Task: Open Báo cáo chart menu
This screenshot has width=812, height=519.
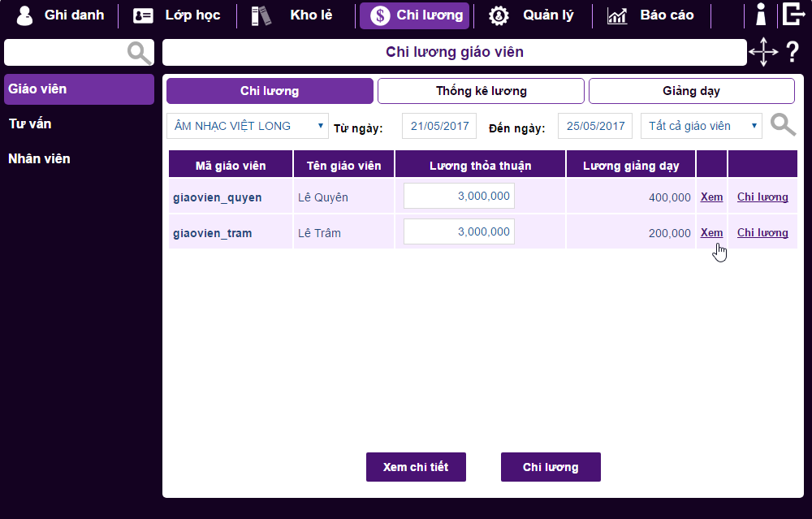Action: (650, 15)
